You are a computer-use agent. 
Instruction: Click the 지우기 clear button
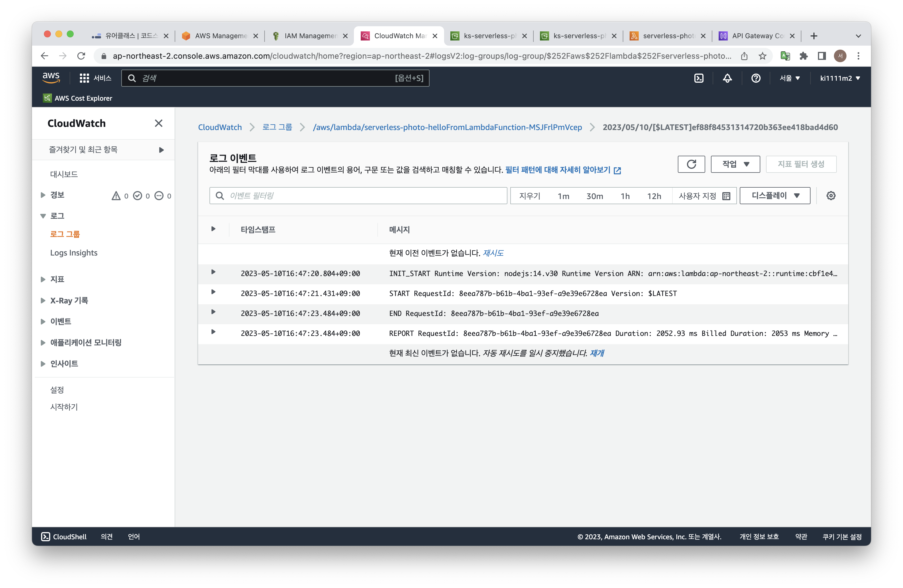[x=530, y=196]
